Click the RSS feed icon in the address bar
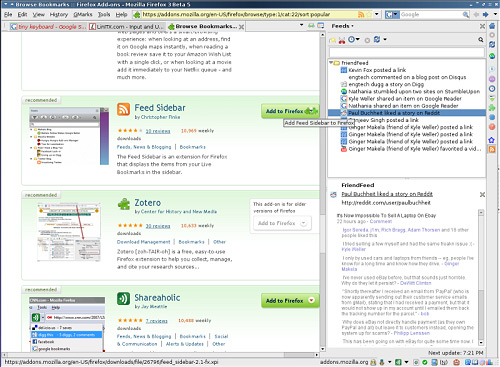The height and width of the screenshot is (367, 500). [x=361, y=14]
